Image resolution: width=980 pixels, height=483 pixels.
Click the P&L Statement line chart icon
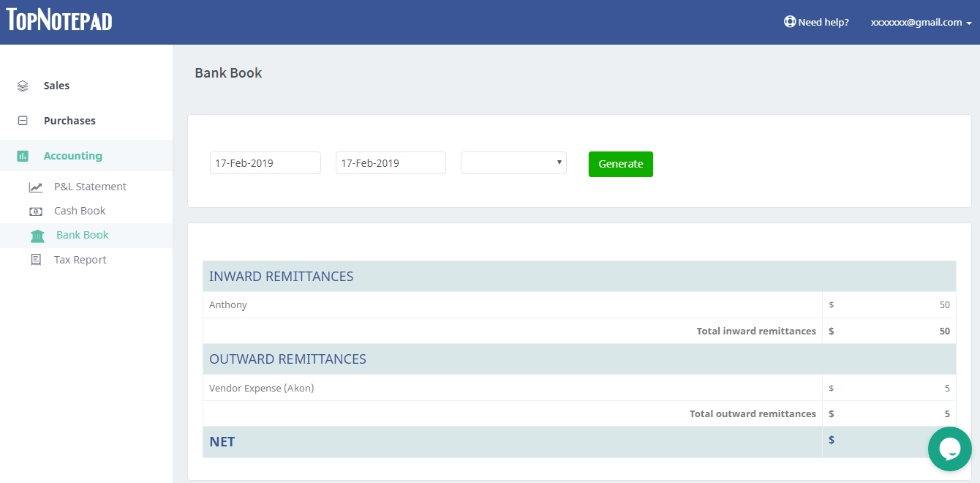(x=36, y=187)
